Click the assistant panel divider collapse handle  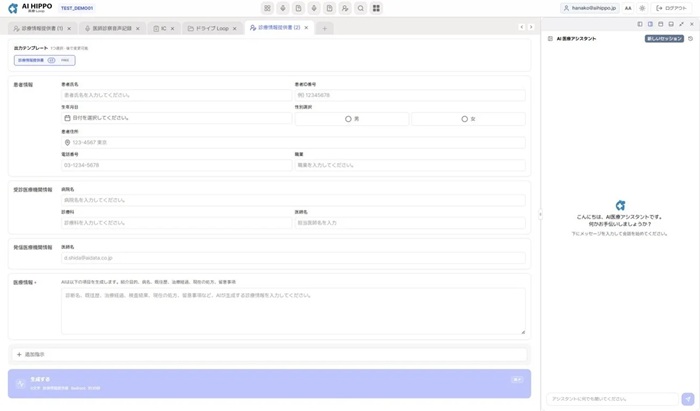[540, 214]
